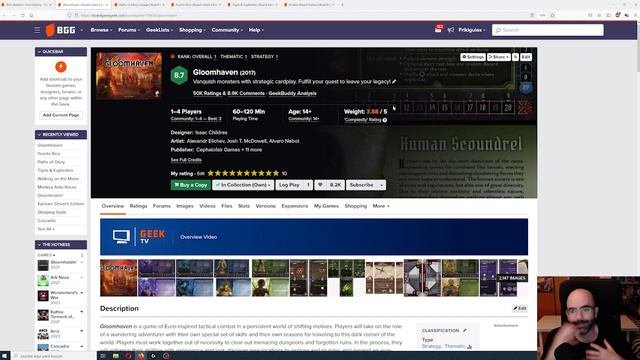640x360 pixels.
Task: Switch to the Expansions tab
Action: (x=295, y=206)
